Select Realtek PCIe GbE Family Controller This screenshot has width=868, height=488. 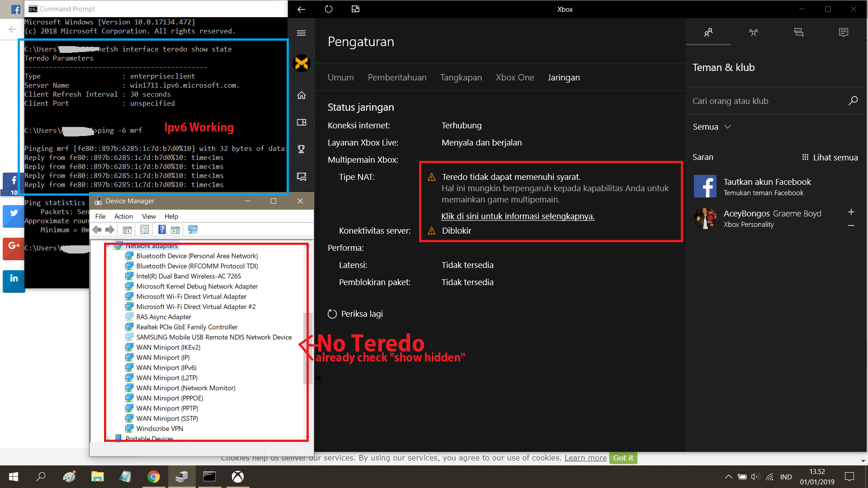(x=187, y=327)
